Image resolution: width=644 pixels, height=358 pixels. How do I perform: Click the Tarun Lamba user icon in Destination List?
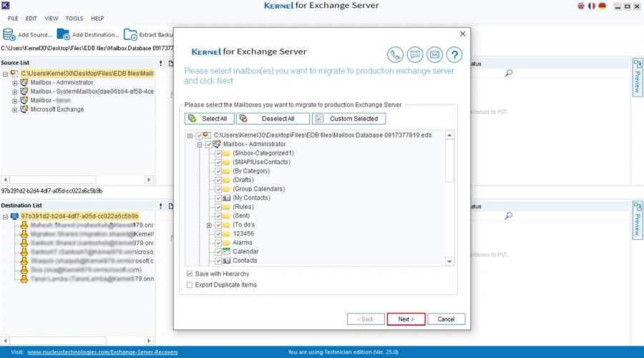(x=24, y=279)
